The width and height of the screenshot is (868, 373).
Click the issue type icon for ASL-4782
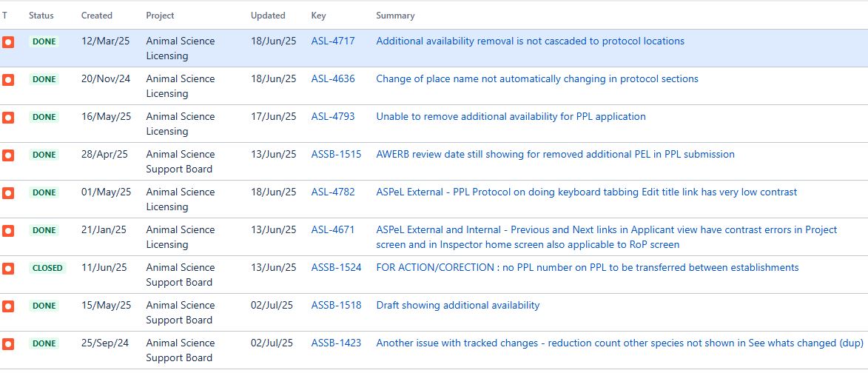(7, 192)
